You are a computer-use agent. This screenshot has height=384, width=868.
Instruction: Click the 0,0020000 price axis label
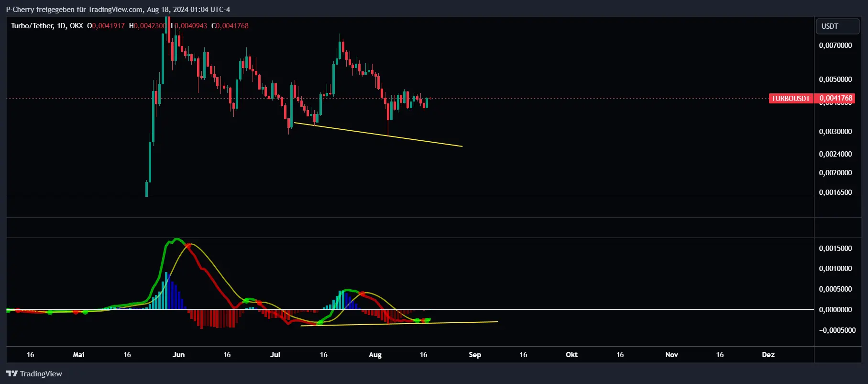point(835,173)
